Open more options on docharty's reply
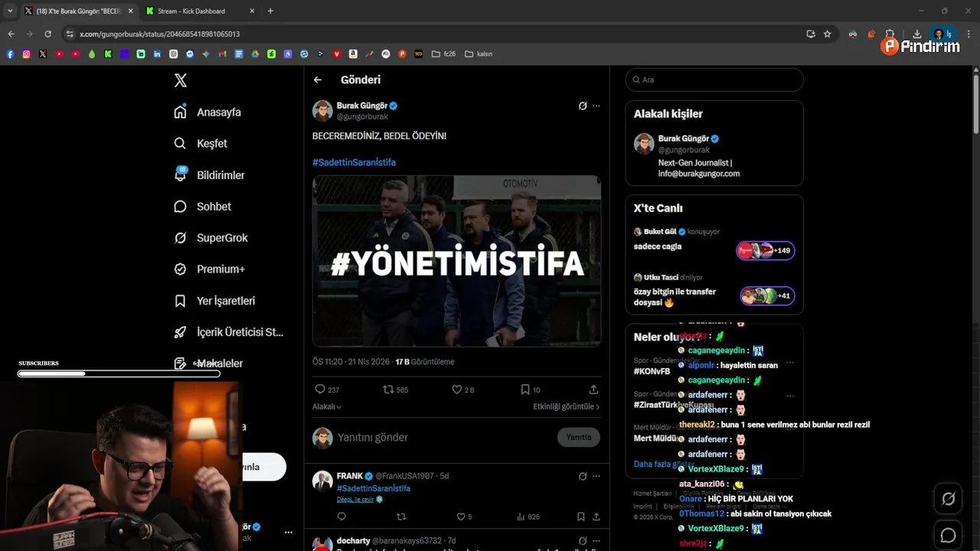 [596, 541]
